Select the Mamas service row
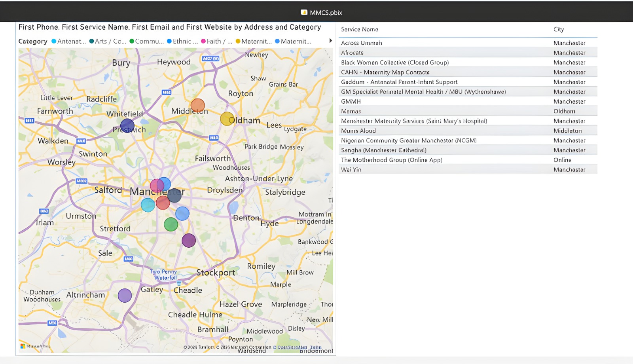The width and height of the screenshot is (633, 364). pos(468,111)
